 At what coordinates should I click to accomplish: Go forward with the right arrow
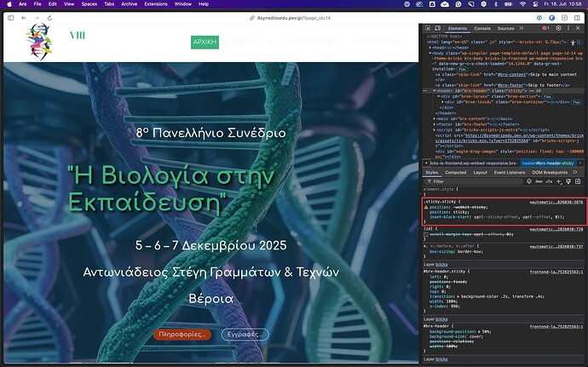[37, 18]
